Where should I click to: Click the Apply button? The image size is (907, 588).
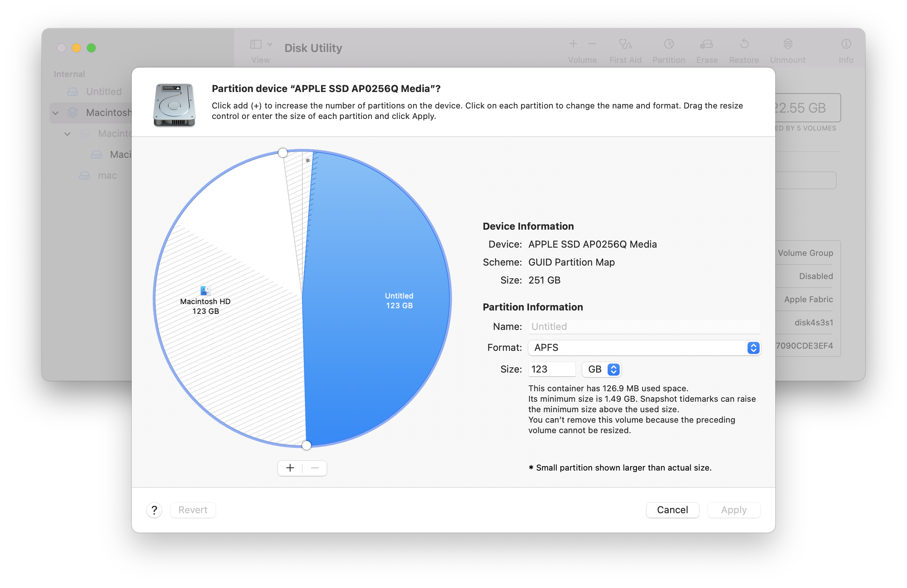pos(733,509)
